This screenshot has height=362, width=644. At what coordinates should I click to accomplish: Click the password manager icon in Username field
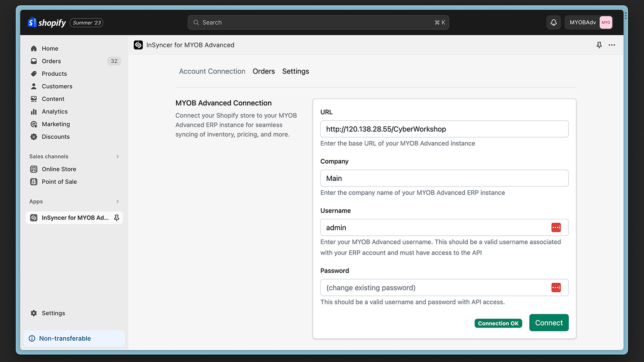point(556,228)
